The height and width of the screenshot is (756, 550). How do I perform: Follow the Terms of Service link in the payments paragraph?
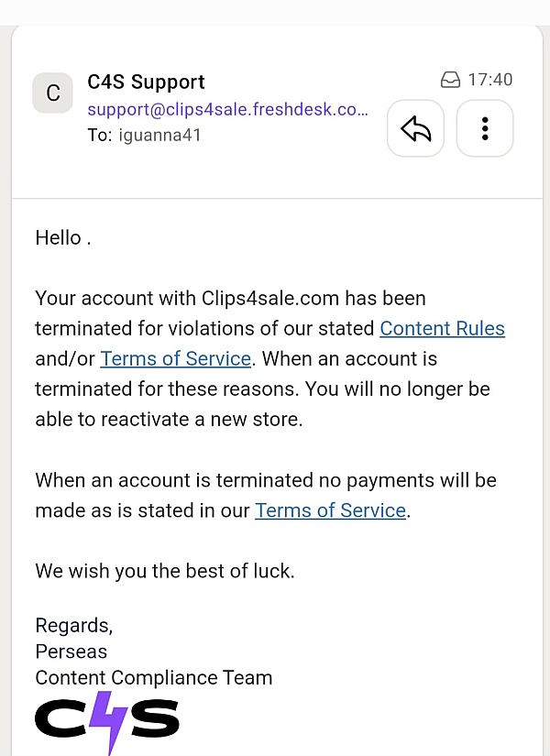tap(331, 510)
